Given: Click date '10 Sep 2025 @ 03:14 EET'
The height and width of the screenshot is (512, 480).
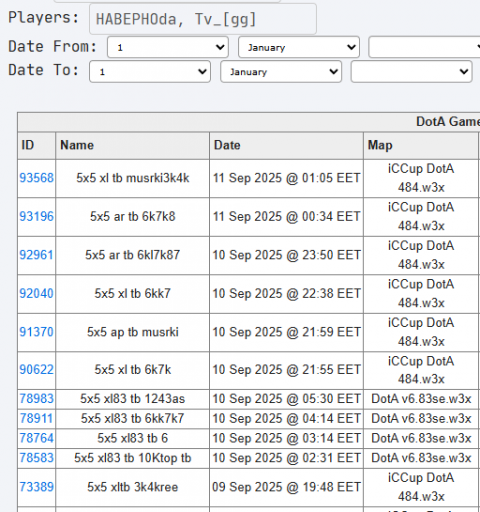Looking at the screenshot, I should (x=287, y=438).
